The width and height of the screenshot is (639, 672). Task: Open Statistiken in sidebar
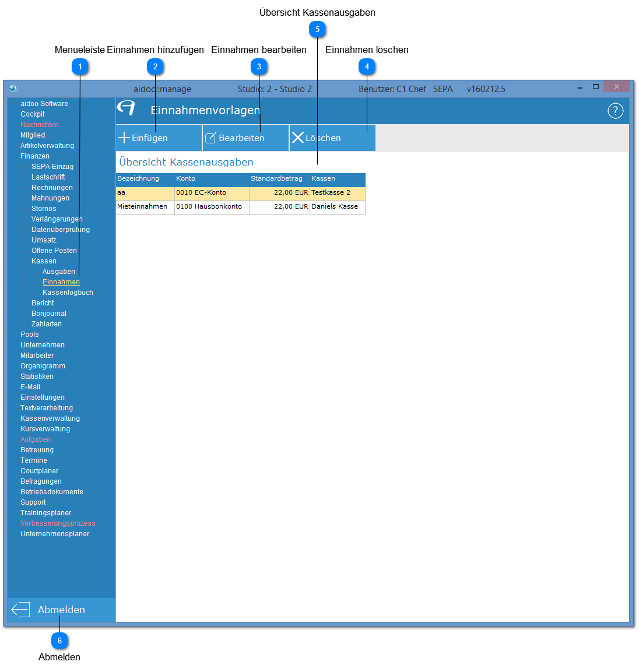(37, 377)
